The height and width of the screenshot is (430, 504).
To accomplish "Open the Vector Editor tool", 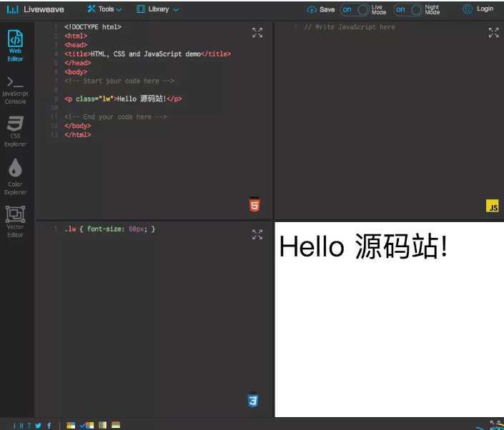I will pyautogui.click(x=15, y=221).
